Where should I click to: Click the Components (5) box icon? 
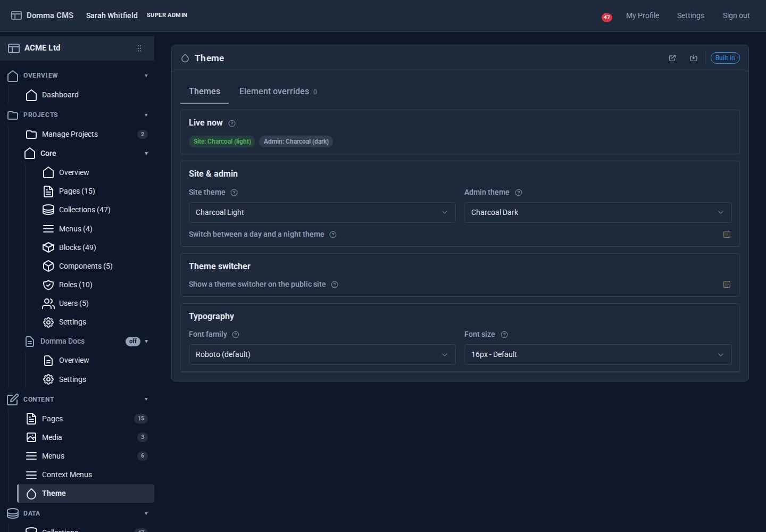coord(48,267)
